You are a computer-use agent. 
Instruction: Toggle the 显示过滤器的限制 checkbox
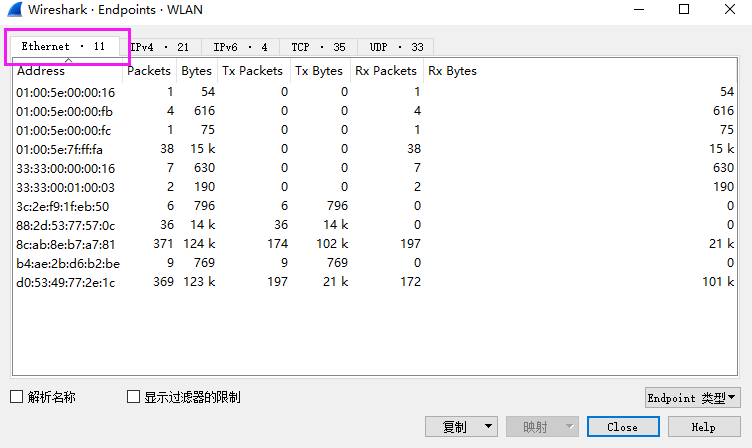click(133, 397)
